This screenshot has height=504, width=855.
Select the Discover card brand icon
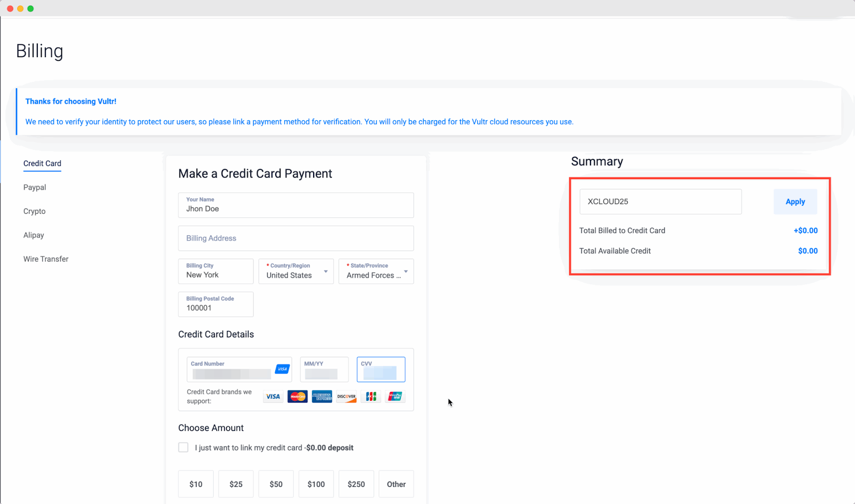(x=346, y=396)
